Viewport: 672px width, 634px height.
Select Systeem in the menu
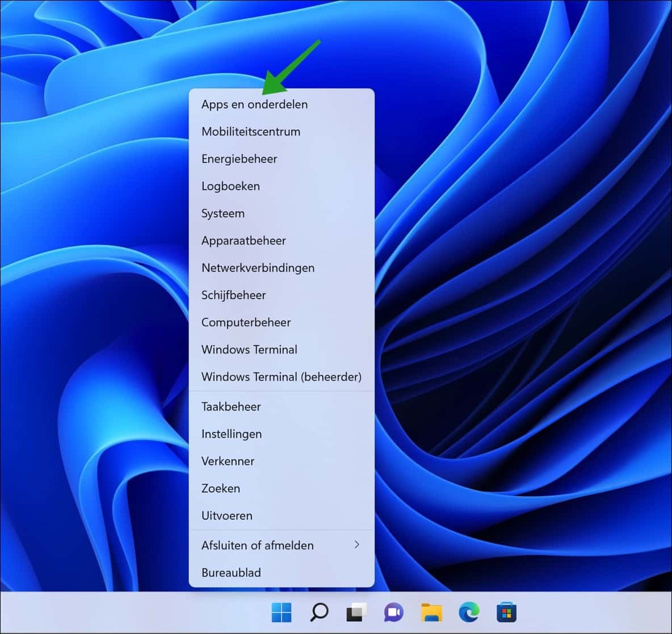[x=222, y=213]
